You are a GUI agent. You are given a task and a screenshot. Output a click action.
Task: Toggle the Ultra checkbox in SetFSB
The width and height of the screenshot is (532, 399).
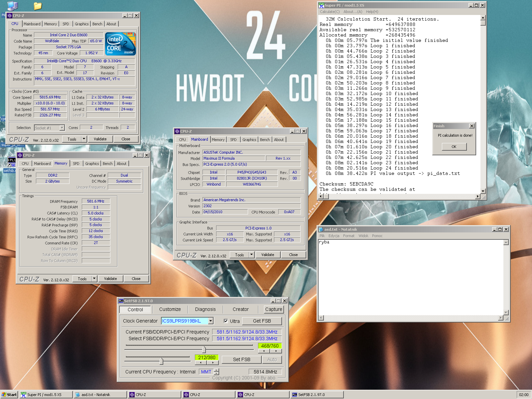(226, 321)
